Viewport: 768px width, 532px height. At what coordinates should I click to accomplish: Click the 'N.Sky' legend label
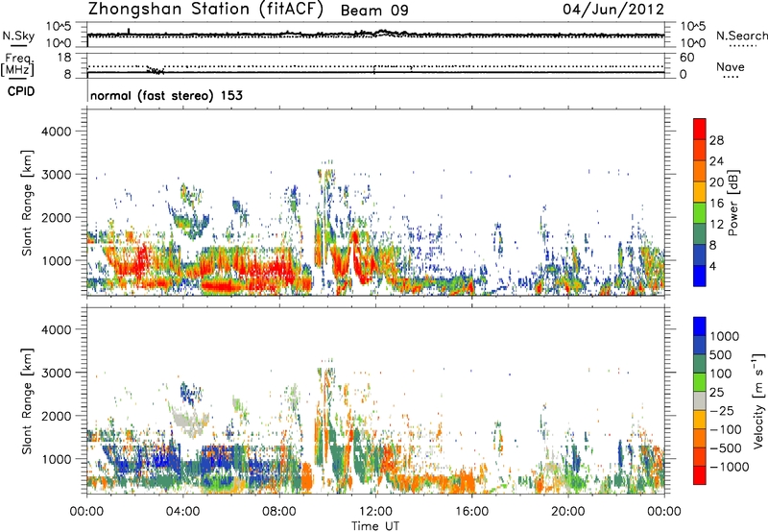pos(18,36)
